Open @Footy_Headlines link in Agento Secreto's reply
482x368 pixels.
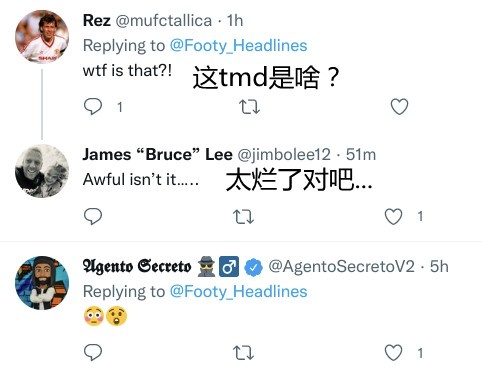(x=238, y=292)
